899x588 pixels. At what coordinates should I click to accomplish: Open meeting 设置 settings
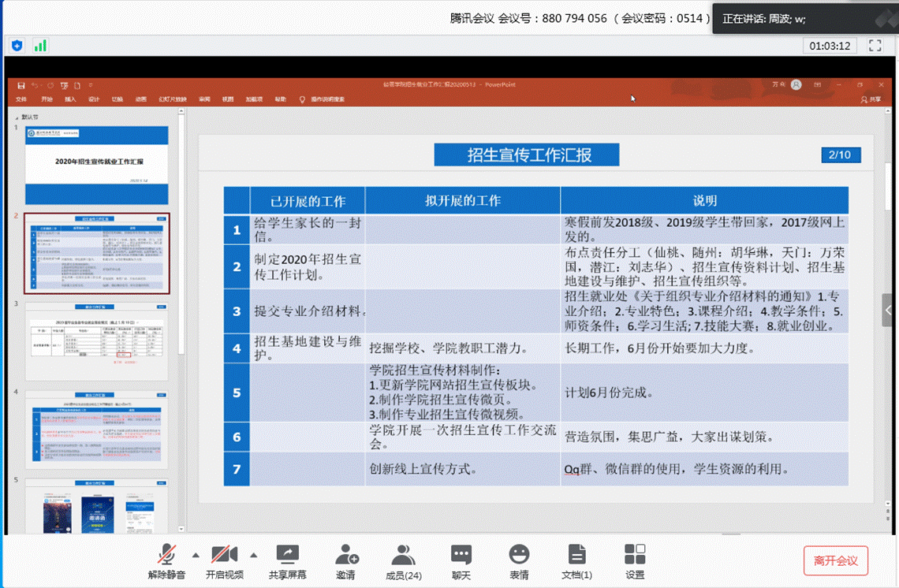pyautogui.click(x=635, y=561)
